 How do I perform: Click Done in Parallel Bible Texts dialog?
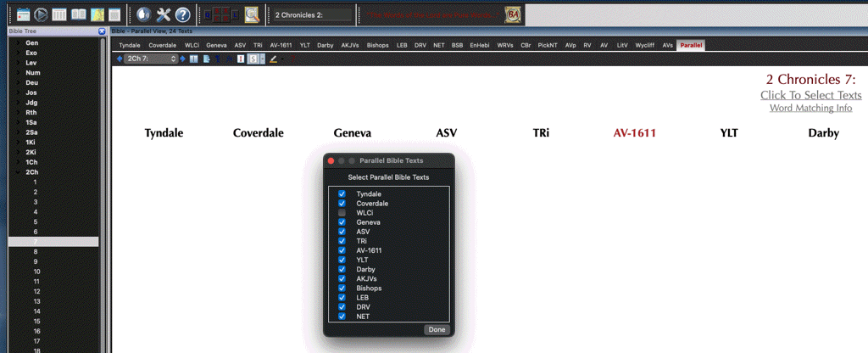[437, 330]
